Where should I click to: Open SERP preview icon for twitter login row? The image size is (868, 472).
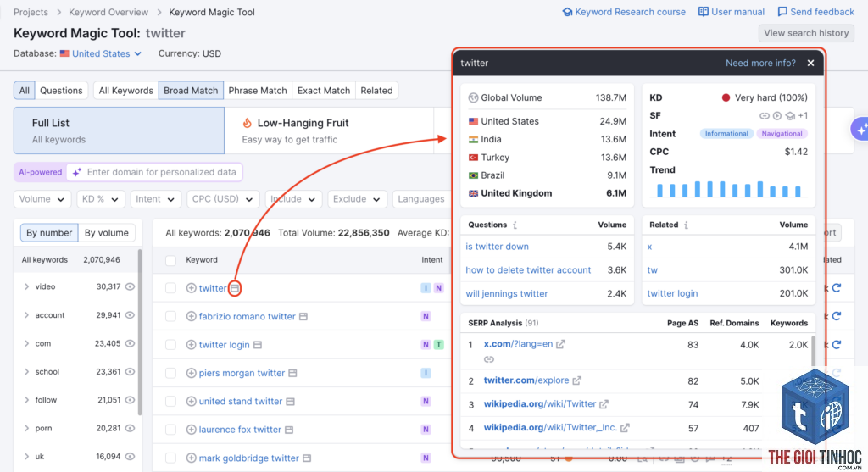tap(258, 345)
